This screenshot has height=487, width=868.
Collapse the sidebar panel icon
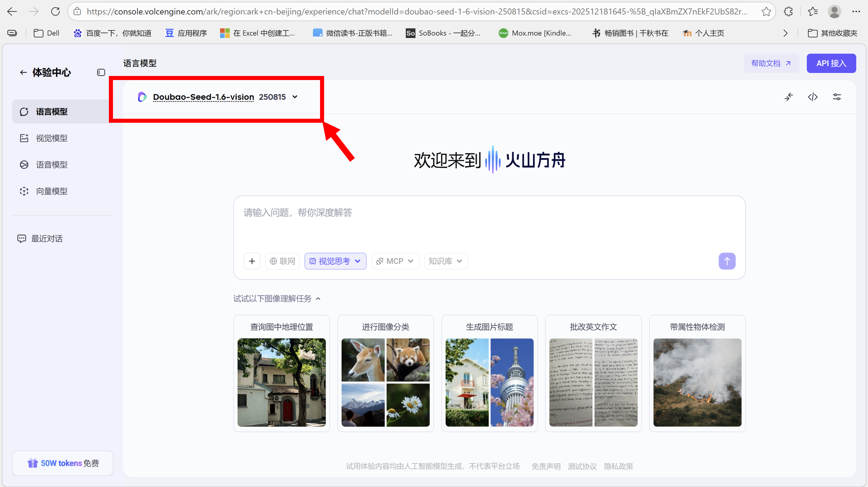tap(101, 73)
